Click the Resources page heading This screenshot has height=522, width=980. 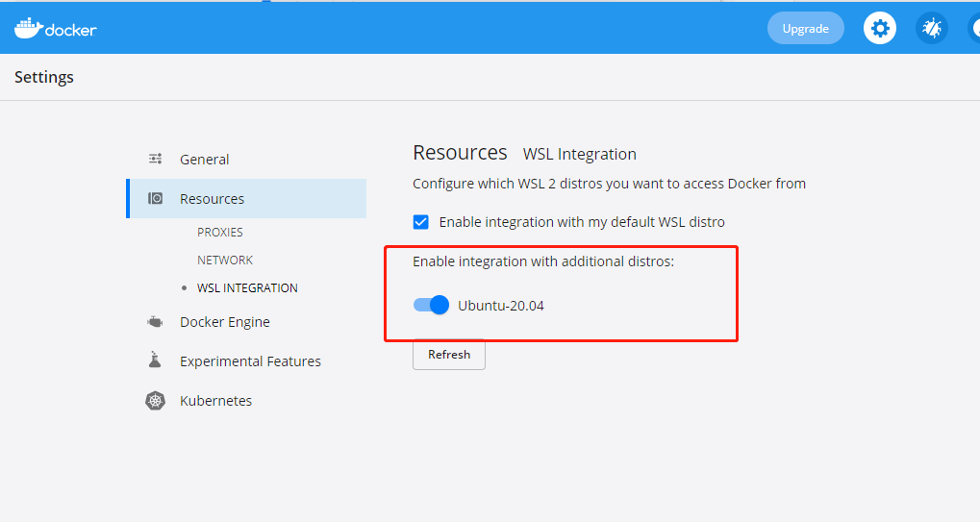460,152
